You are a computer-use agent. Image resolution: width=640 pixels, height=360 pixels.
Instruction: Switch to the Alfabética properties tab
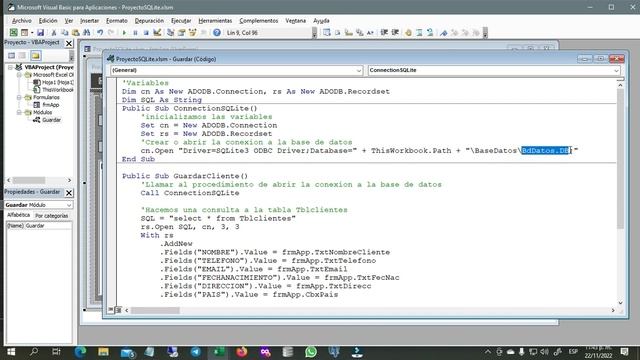pyautogui.click(x=18, y=215)
